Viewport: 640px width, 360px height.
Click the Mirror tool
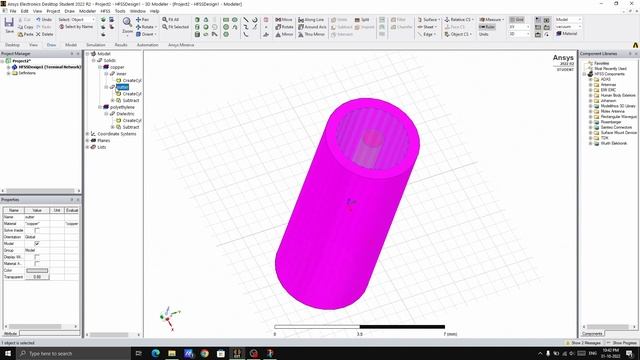point(284,34)
